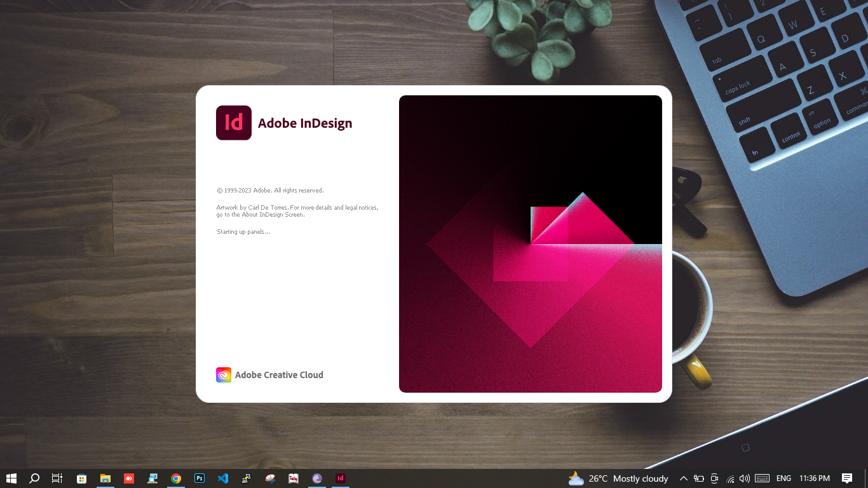Click "Starting up panels..." status text

[243, 232]
